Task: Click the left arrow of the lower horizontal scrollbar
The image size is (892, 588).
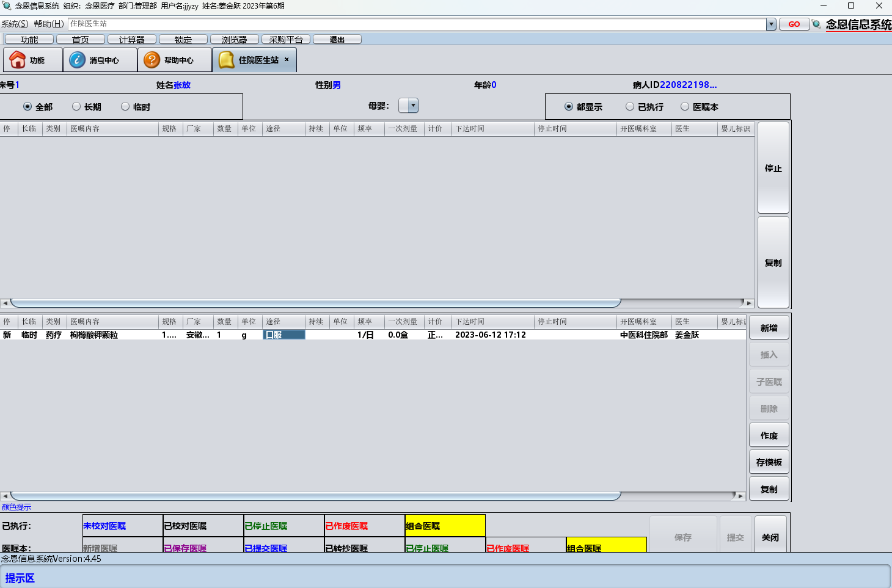Action: 5,496
